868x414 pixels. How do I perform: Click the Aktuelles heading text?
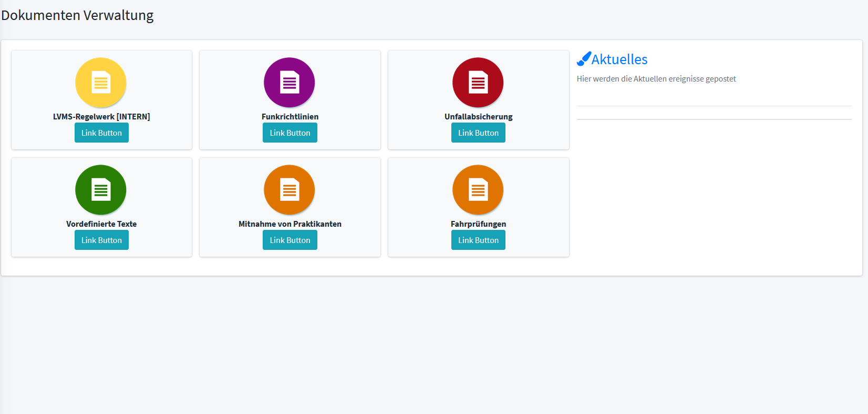click(x=619, y=59)
